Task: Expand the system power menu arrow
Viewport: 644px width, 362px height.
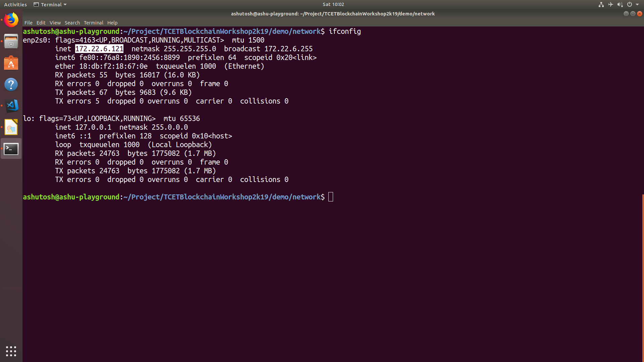Action: [x=637, y=4]
